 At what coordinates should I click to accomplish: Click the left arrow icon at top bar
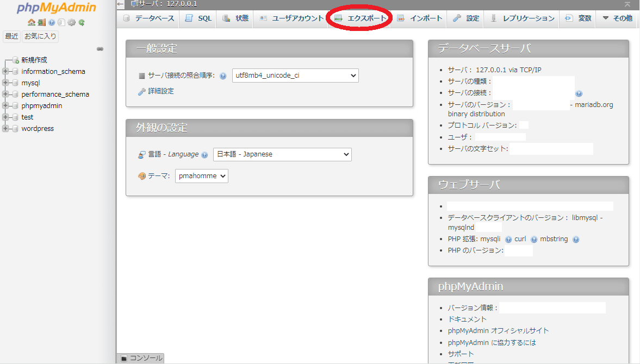point(120,4)
